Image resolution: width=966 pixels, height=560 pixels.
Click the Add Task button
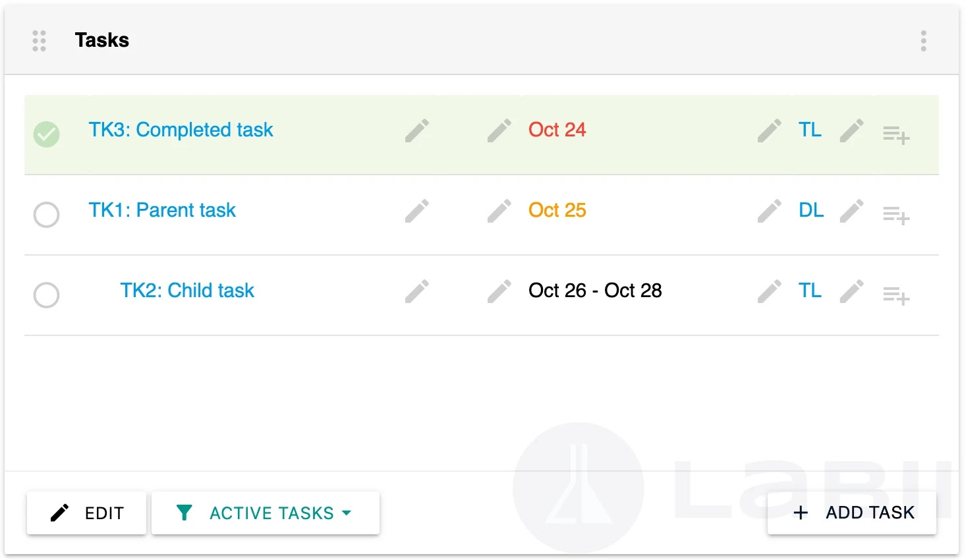click(x=852, y=513)
